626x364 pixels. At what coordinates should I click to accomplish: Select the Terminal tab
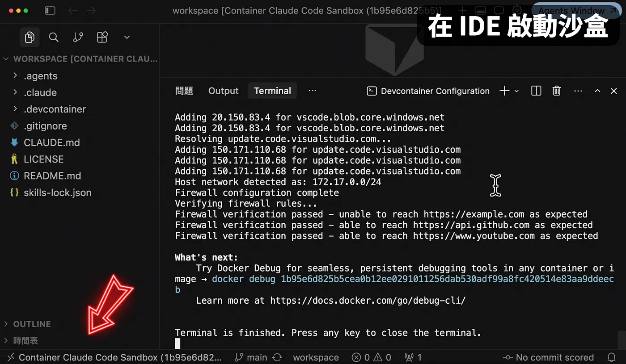click(272, 91)
